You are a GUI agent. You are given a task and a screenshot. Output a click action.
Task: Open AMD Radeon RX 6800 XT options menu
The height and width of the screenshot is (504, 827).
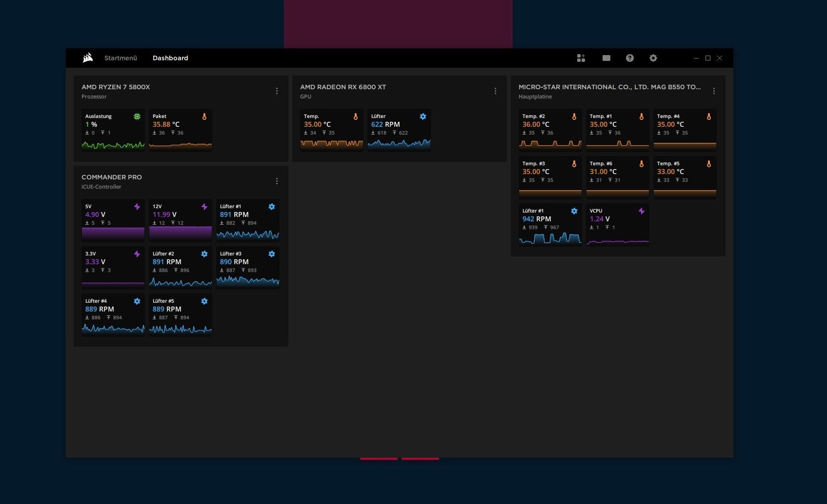pos(495,91)
